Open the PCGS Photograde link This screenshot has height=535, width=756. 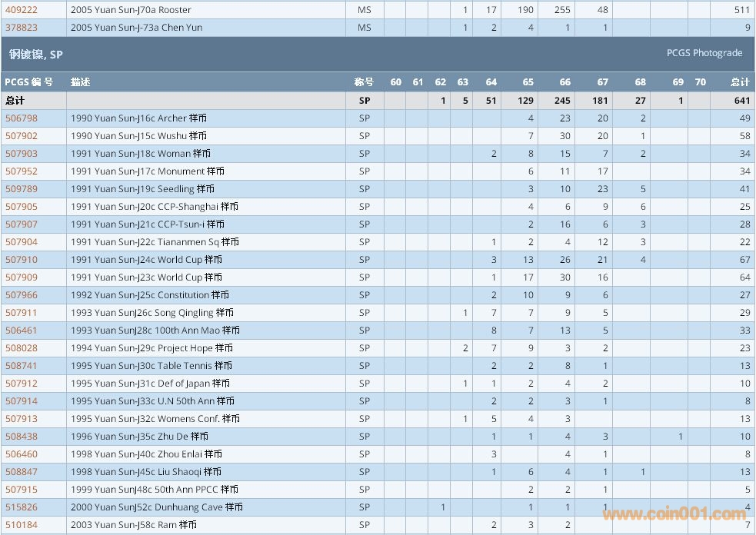click(x=704, y=53)
